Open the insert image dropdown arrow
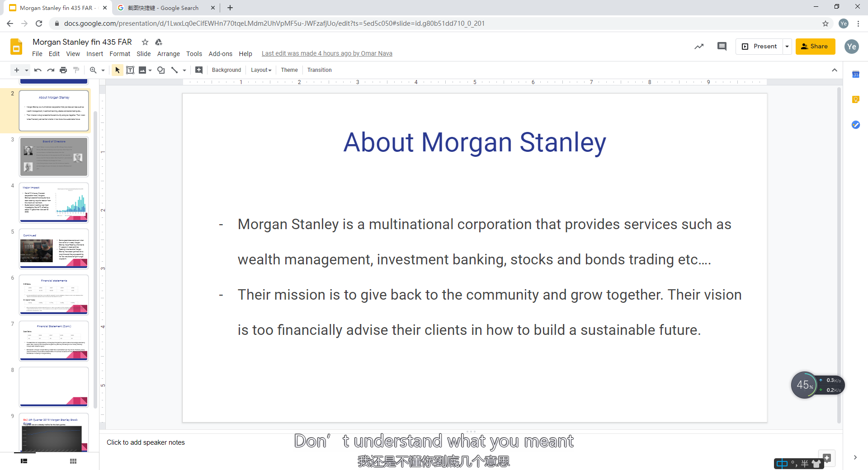 tap(150, 70)
